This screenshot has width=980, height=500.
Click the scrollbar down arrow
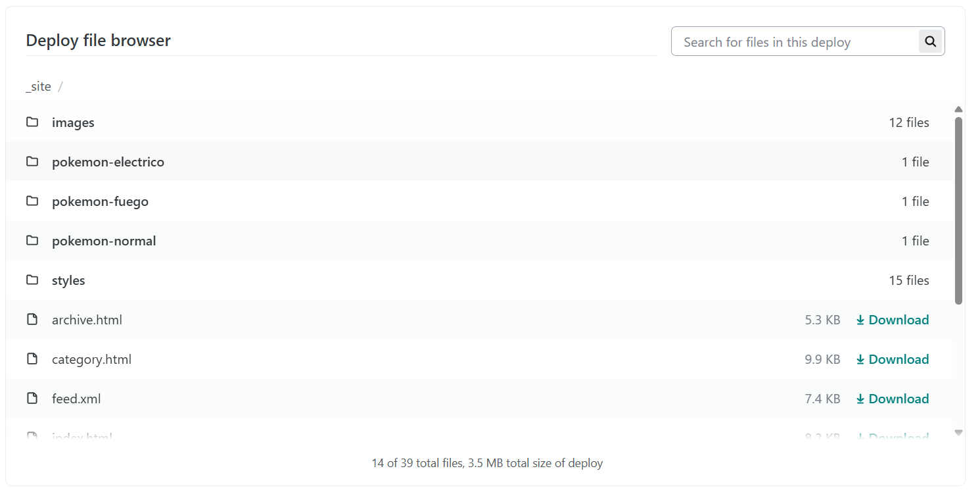(x=958, y=432)
